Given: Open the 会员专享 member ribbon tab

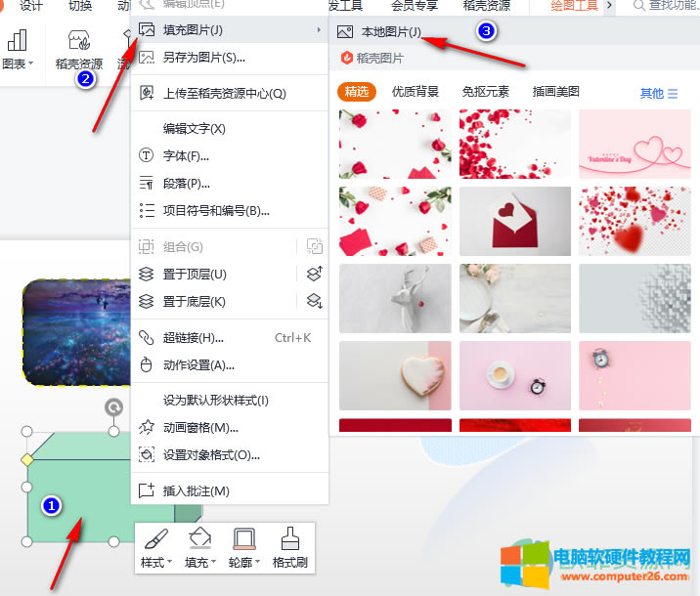Looking at the screenshot, I should (x=415, y=5).
